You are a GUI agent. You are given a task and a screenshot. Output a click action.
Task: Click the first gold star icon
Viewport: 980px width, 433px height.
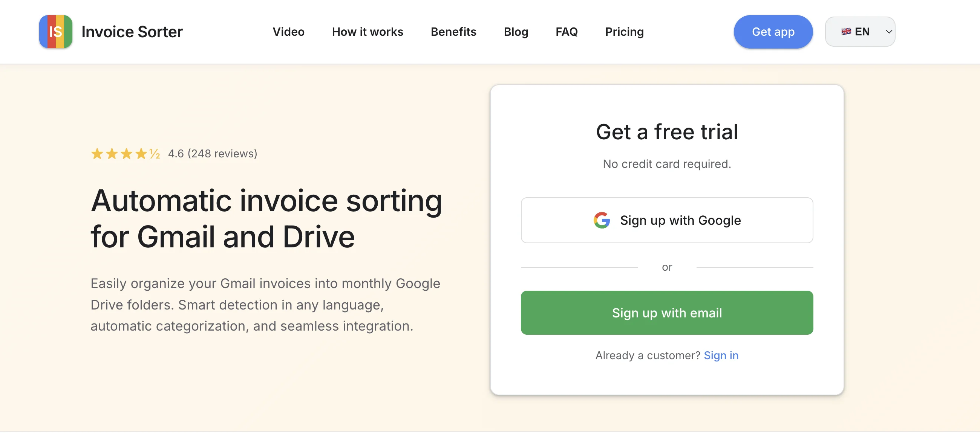point(97,154)
